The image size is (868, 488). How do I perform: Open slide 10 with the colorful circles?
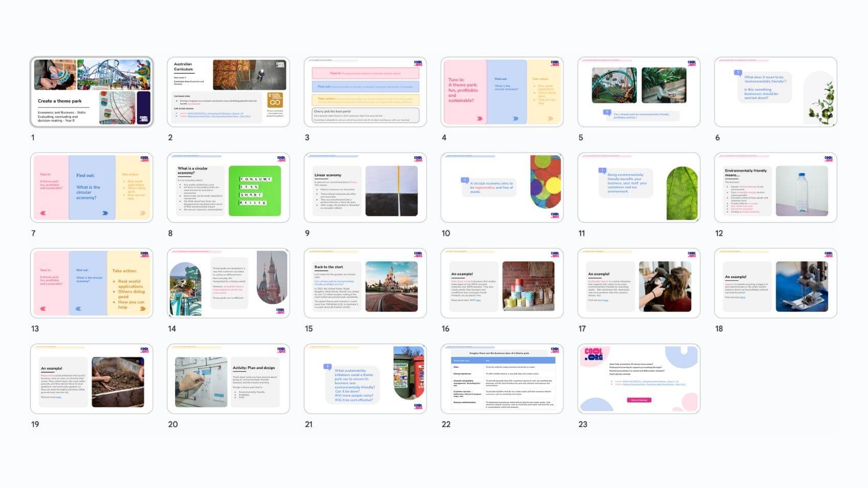502,188
